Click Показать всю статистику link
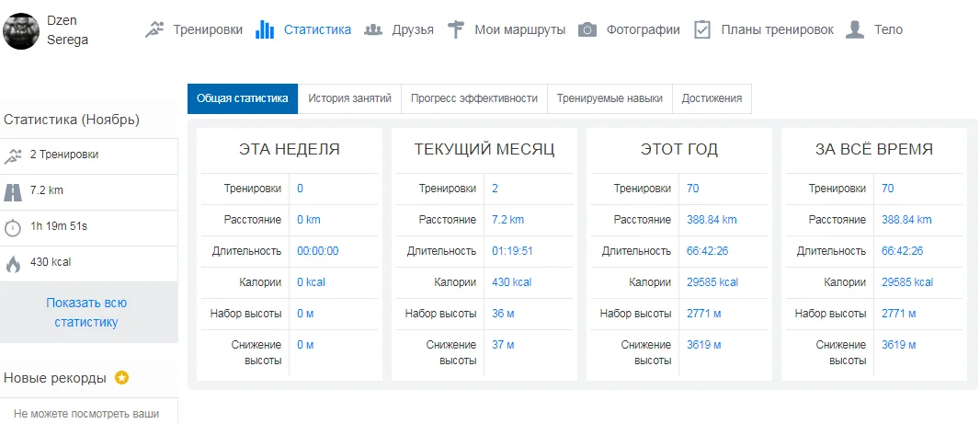 click(86, 313)
